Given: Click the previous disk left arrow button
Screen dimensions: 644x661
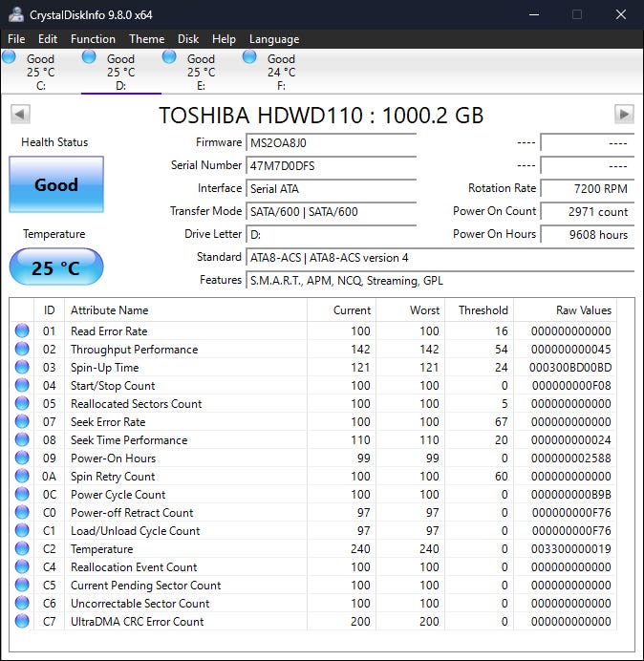Looking at the screenshot, I should [19, 115].
